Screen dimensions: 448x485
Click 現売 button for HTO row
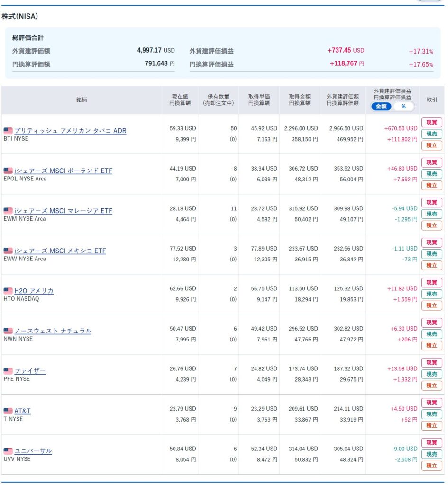point(431,294)
